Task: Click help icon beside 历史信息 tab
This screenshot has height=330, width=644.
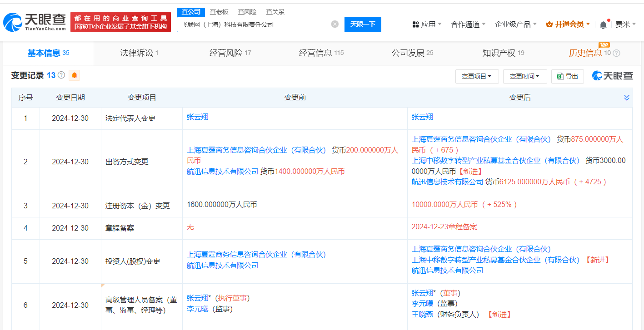Action: click(x=616, y=53)
